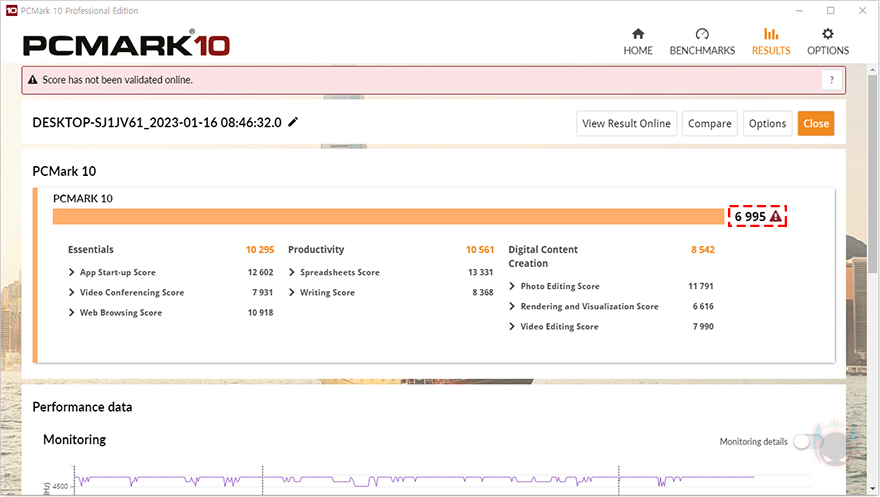Go to the HOME tab label
Image resolution: width=880 pixels, height=497 pixels.
[638, 50]
